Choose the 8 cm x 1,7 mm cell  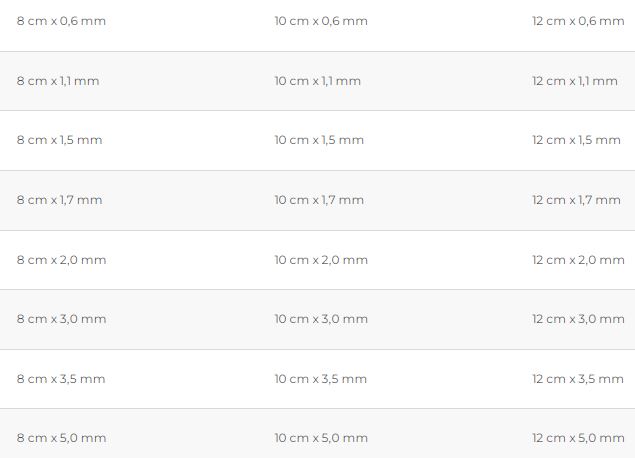pyautogui.click(x=60, y=200)
